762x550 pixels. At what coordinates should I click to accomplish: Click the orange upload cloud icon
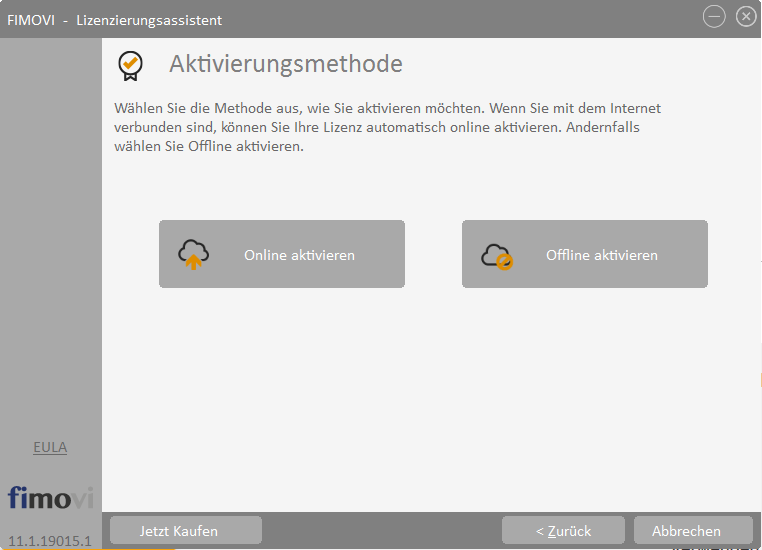click(193, 255)
